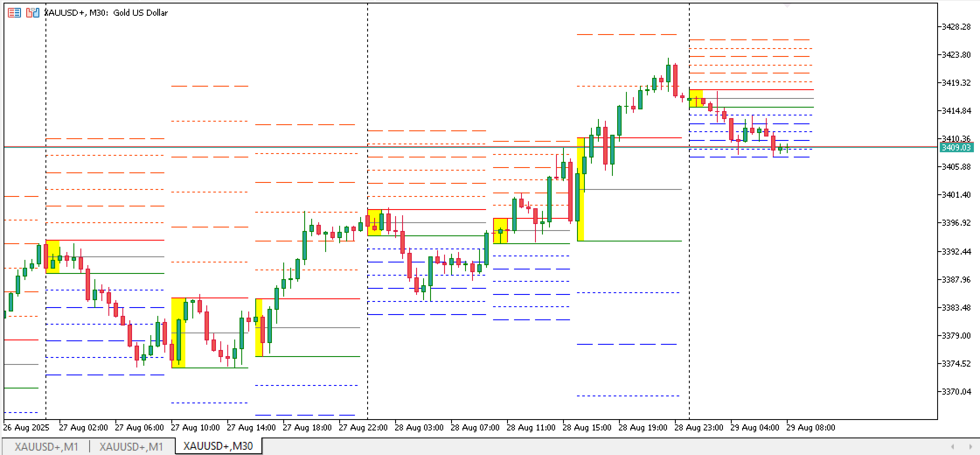Click the "28 Aug 11:00" time label
The width and height of the screenshot is (980, 455).
531,428
